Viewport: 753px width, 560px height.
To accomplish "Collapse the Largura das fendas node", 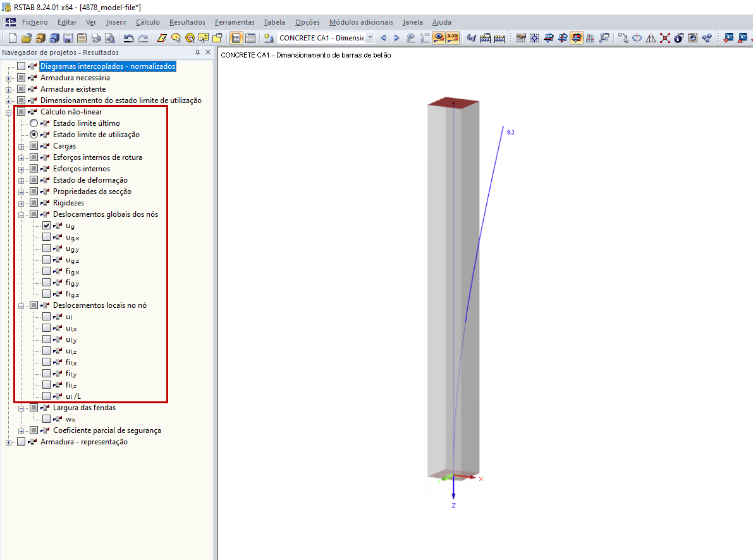I will (x=21, y=408).
